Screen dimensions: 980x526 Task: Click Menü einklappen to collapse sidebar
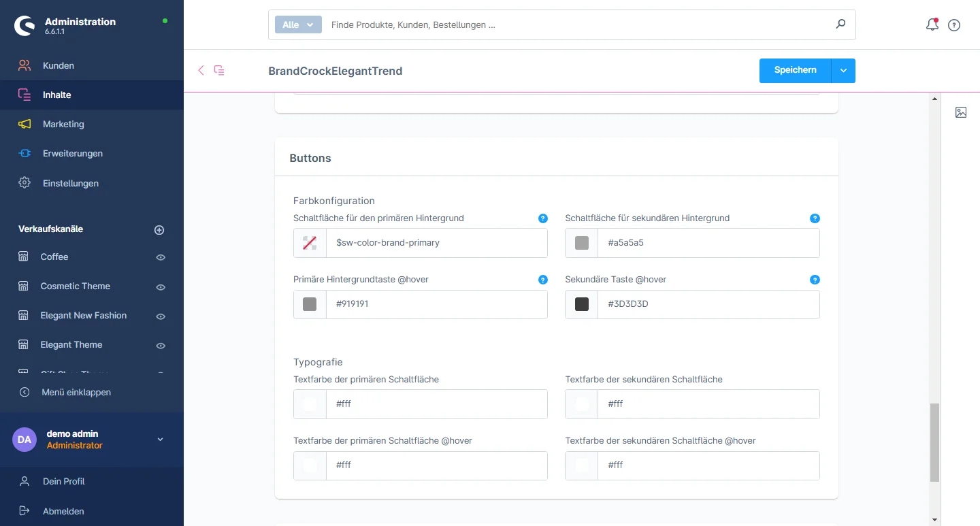pos(76,392)
